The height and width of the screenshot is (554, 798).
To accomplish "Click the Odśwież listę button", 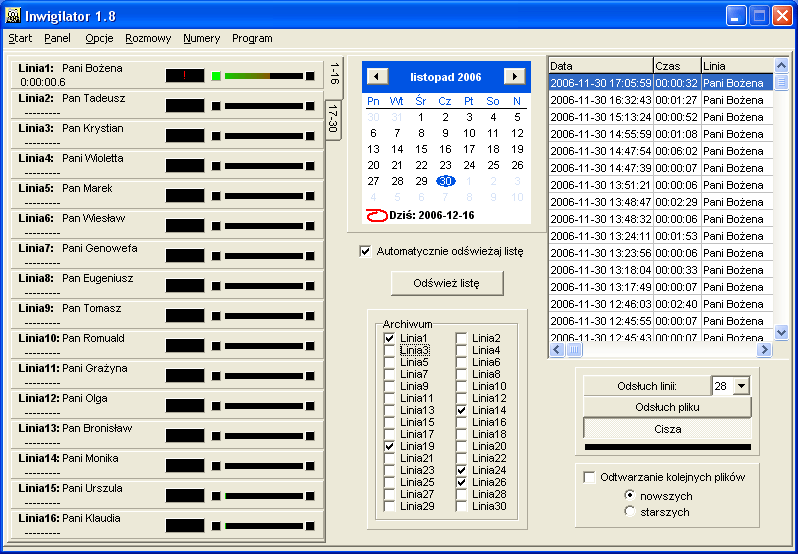I will click(447, 283).
